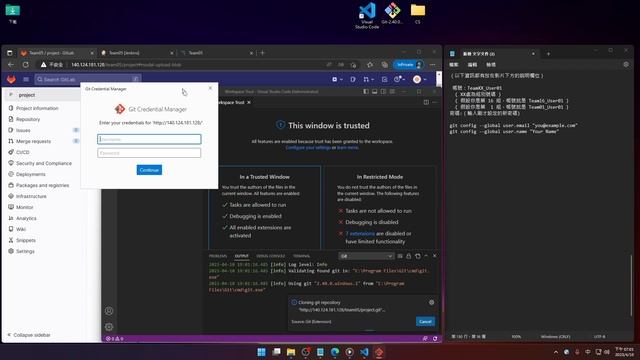Open Project information in GitLab sidebar
Viewport: 640px width, 360px height.
[37, 108]
